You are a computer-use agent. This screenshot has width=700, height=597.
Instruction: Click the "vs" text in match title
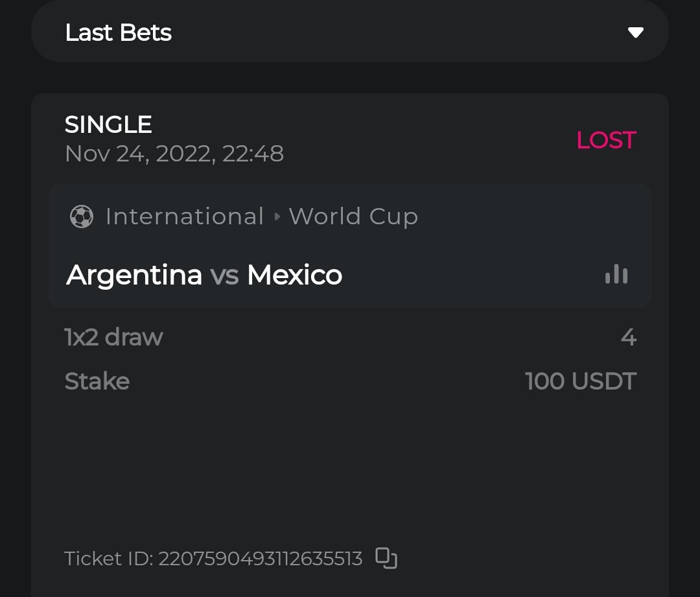[224, 275]
